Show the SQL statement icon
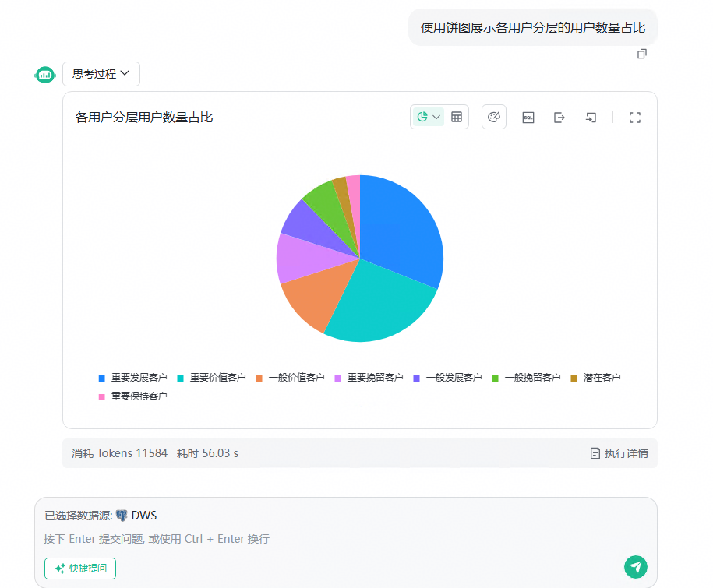This screenshot has height=588, width=713. click(528, 118)
